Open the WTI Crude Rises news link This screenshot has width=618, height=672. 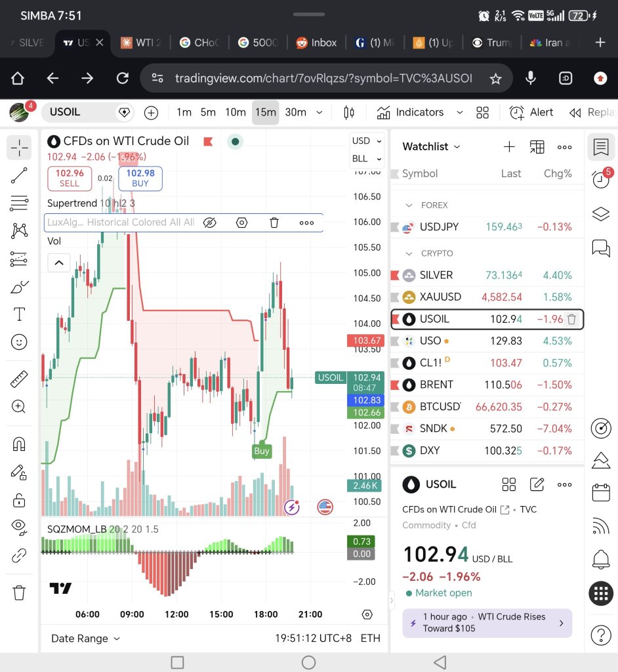click(487, 623)
